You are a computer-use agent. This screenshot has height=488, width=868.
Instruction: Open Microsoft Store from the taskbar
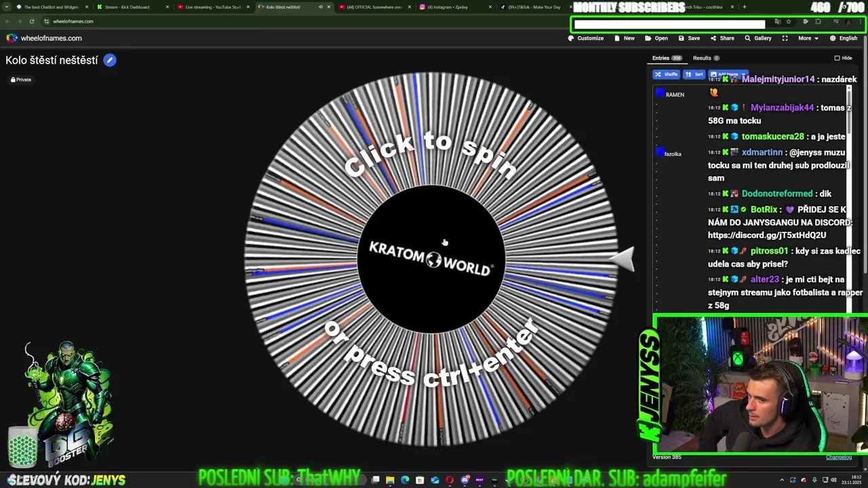420,480
